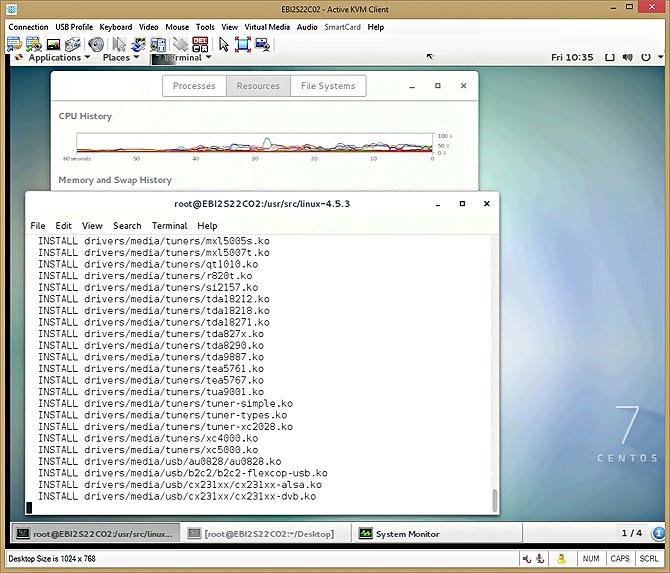Viewport: 670px width, 573px height.
Task: Click the grayed USB plug icon in KVM toolbar
Action: coord(181,44)
